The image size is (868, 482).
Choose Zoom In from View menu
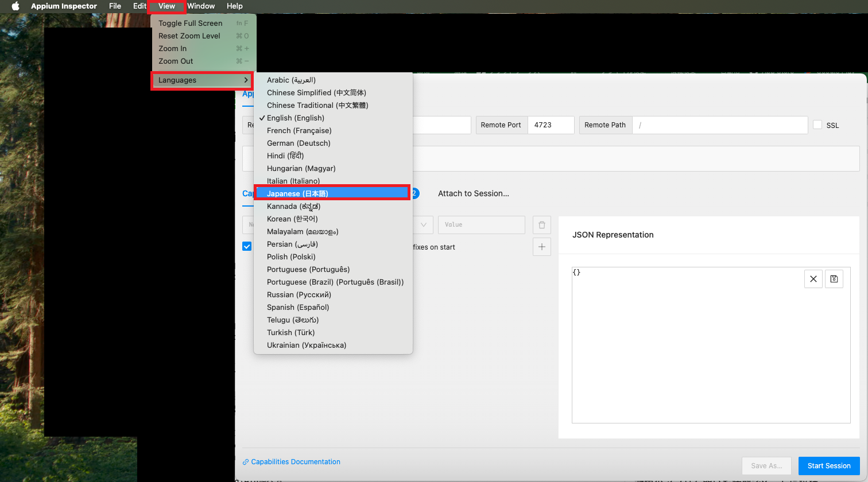(203, 49)
